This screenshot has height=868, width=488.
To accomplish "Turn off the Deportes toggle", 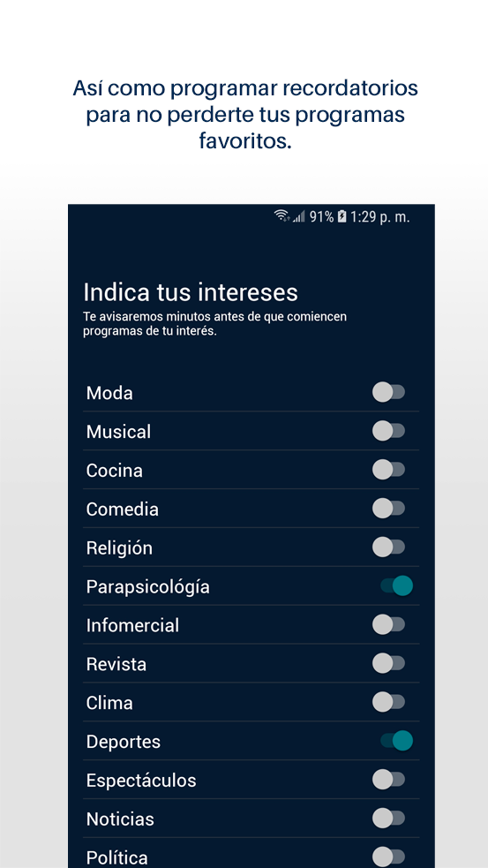I will (397, 741).
